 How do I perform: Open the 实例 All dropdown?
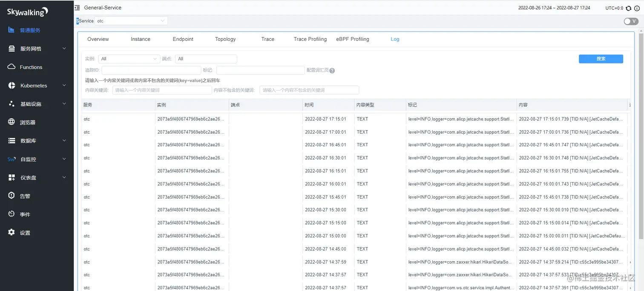pyautogui.click(x=129, y=59)
